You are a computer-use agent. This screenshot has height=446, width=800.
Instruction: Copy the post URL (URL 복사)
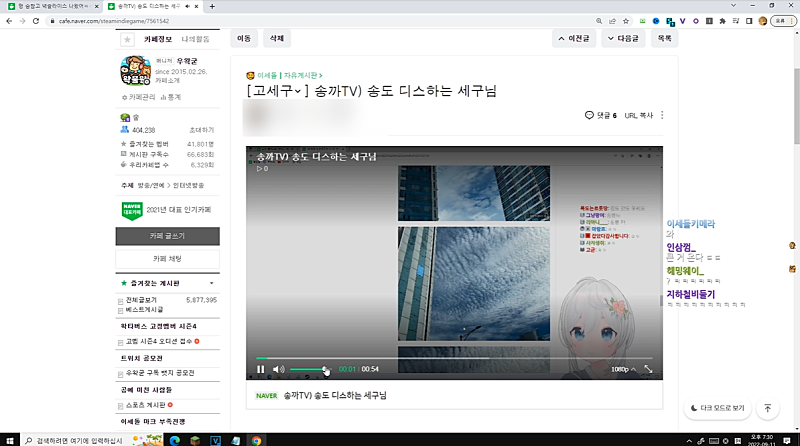[638, 115]
